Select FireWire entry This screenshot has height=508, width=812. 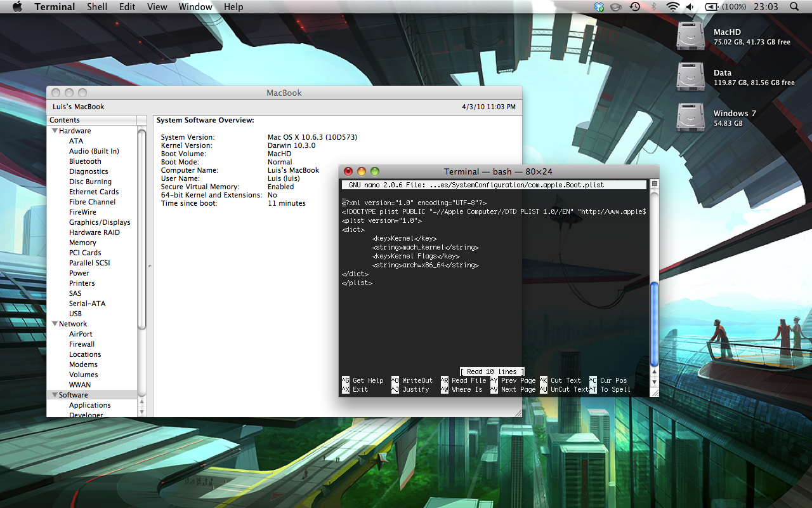pos(82,212)
